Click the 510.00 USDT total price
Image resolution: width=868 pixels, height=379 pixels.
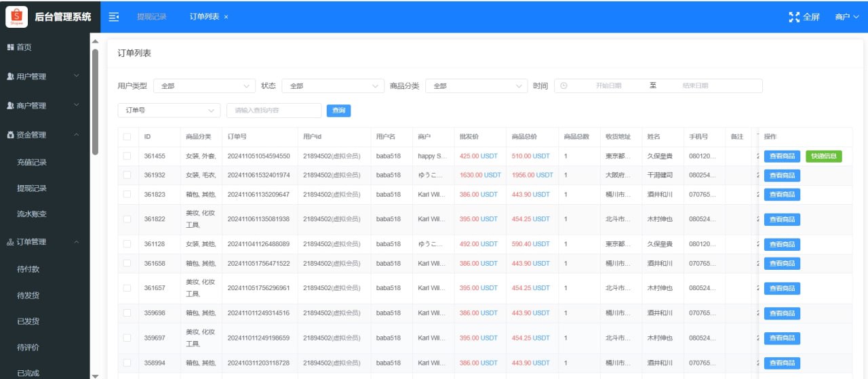click(x=530, y=156)
